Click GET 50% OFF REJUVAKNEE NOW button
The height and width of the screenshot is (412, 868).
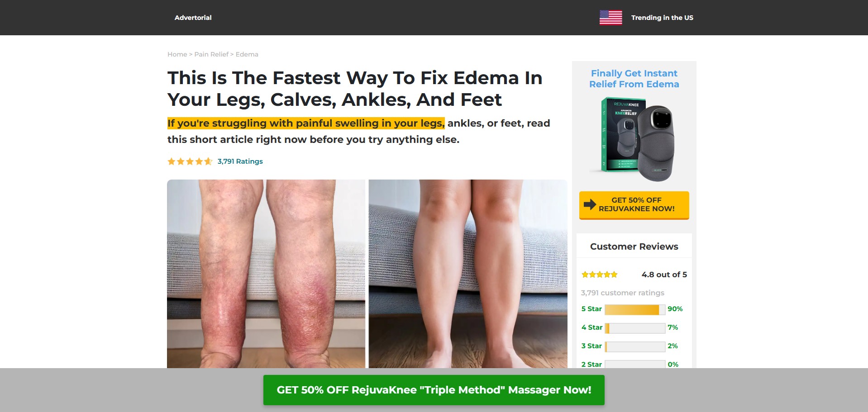(634, 205)
